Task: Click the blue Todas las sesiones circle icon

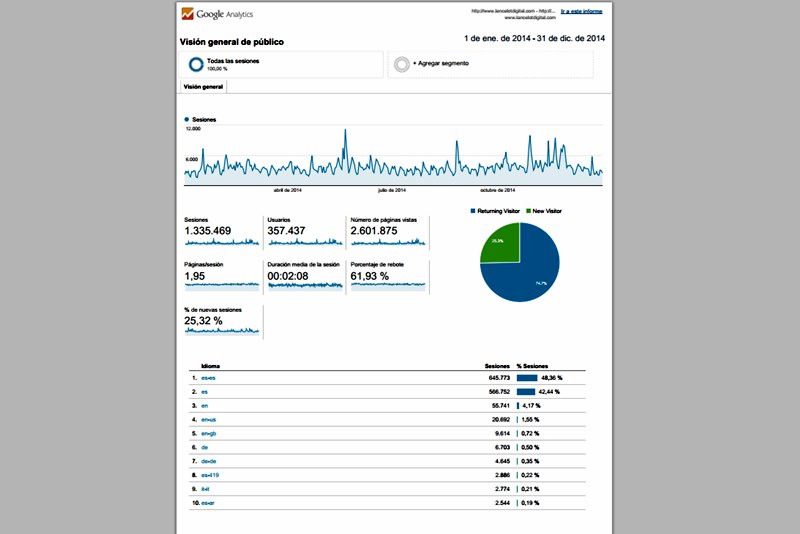Action: pyautogui.click(x=196, y=64)
